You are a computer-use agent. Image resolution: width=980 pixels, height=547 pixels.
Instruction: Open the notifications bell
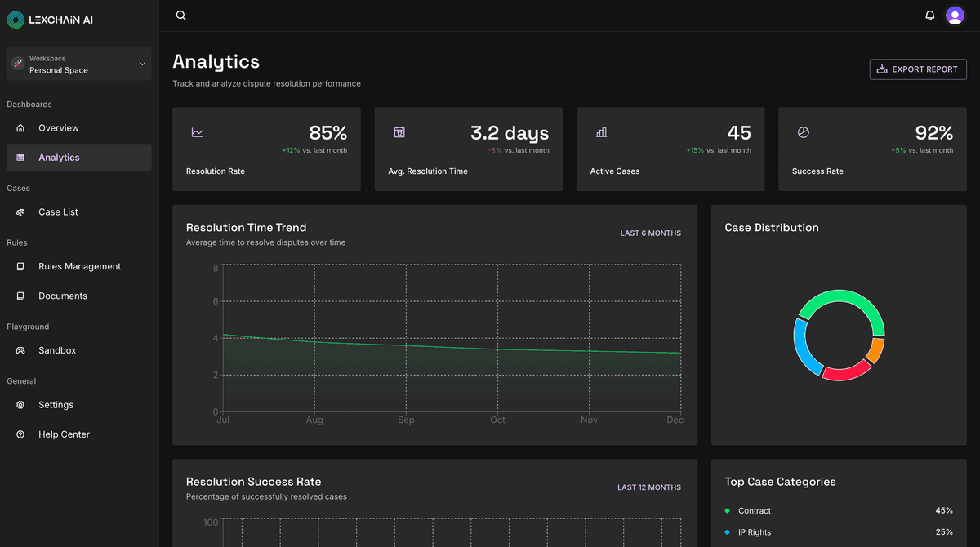tap(929, 16)
